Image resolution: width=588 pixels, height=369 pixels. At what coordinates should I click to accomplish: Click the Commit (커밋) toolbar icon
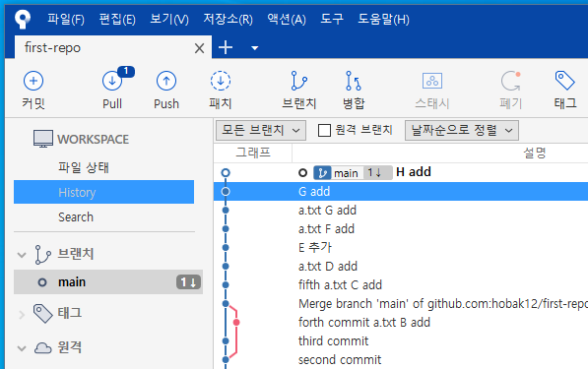pyautogui.click(x=33, y=81)
